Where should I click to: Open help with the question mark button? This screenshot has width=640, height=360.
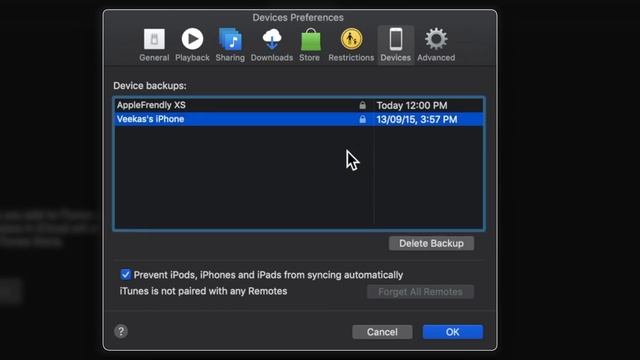pos(121,331)
